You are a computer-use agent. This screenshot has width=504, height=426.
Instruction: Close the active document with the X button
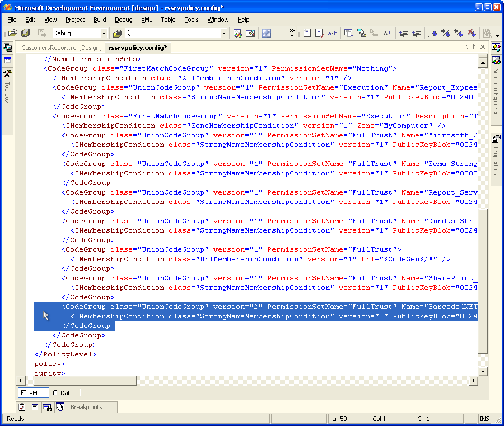point(483,48)
